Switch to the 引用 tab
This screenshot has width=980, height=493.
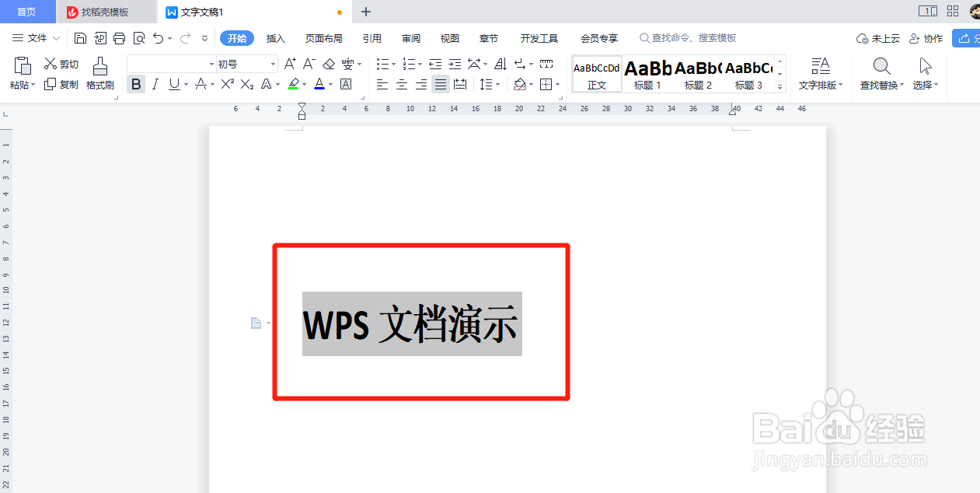click(x=372, y=38)
